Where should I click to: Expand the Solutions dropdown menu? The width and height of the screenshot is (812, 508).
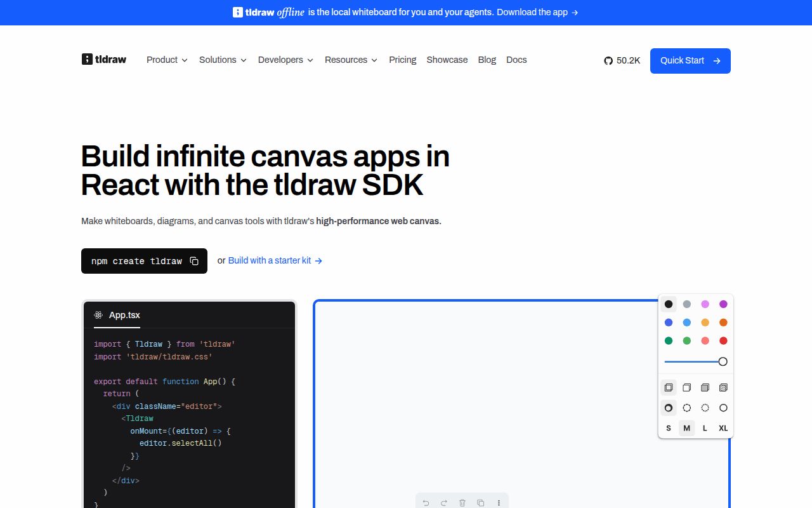(223, 60)
